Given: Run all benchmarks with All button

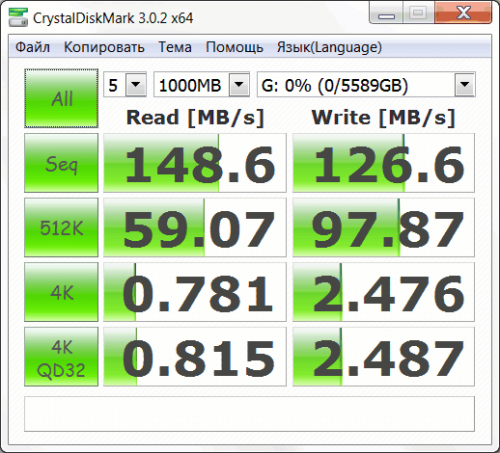Looking at the screenshot, I should [61, 98].
